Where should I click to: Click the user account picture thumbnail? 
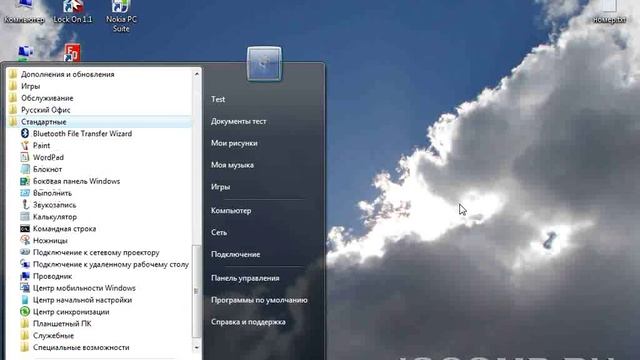point(264,64)
